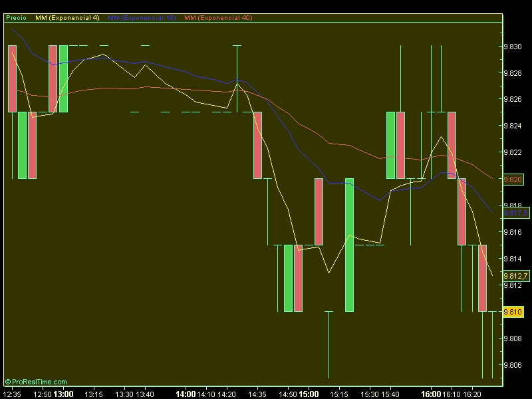
Task: Click the 14:35 time axis label
Action: [257, 394]
